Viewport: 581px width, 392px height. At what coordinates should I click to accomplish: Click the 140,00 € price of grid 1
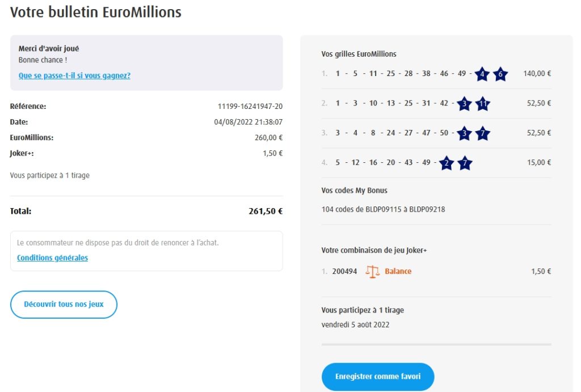537,74
